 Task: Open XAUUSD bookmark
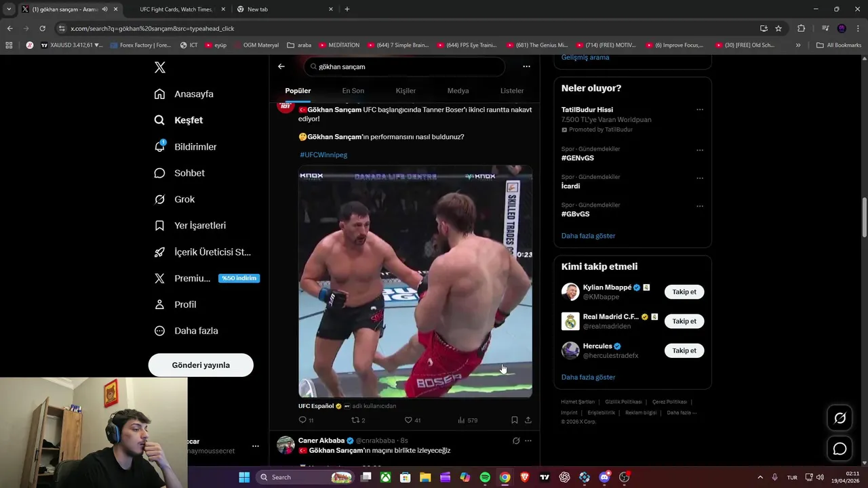(72, 45)
